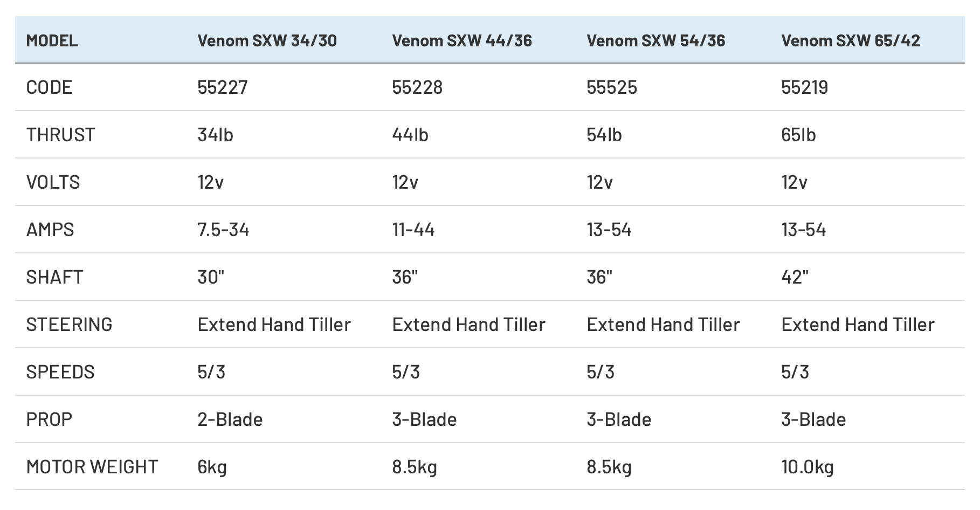Click the MODEL column header
Viewport: 980px width, 510px height.
52,41
